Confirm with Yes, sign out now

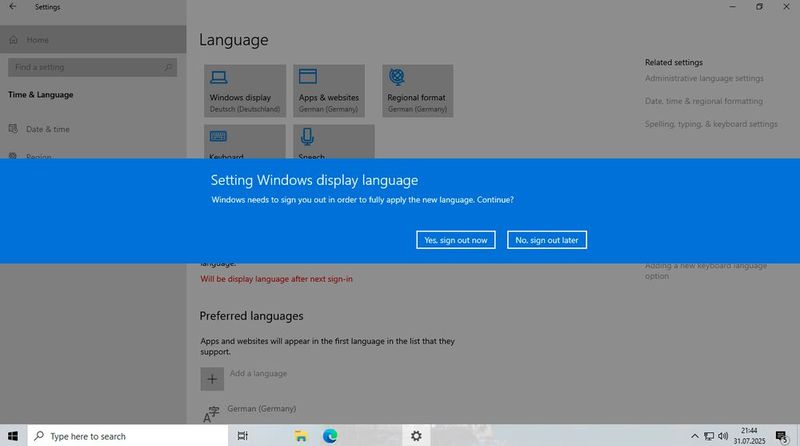[456, 240]
